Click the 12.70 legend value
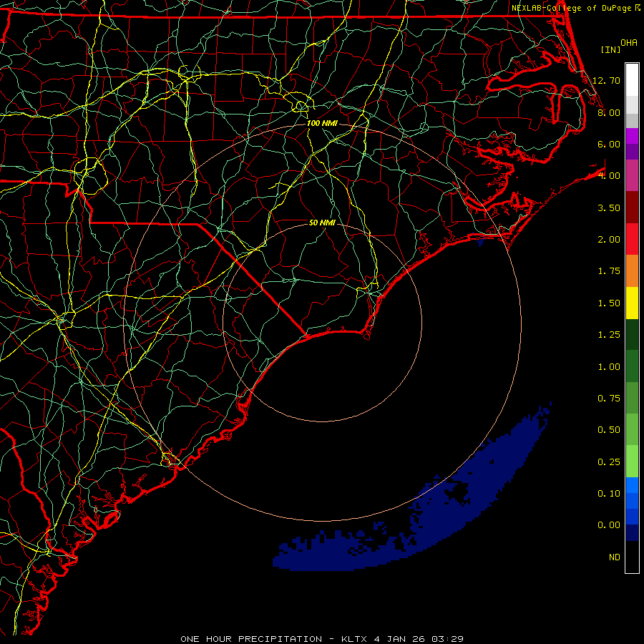This screenshot has height=644, width=644. tap(606, 80)
